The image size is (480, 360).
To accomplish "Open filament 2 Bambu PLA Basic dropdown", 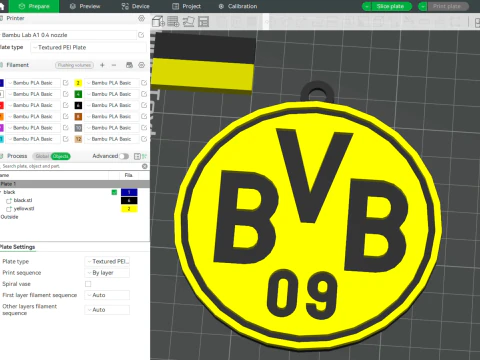I will [111, 83].
